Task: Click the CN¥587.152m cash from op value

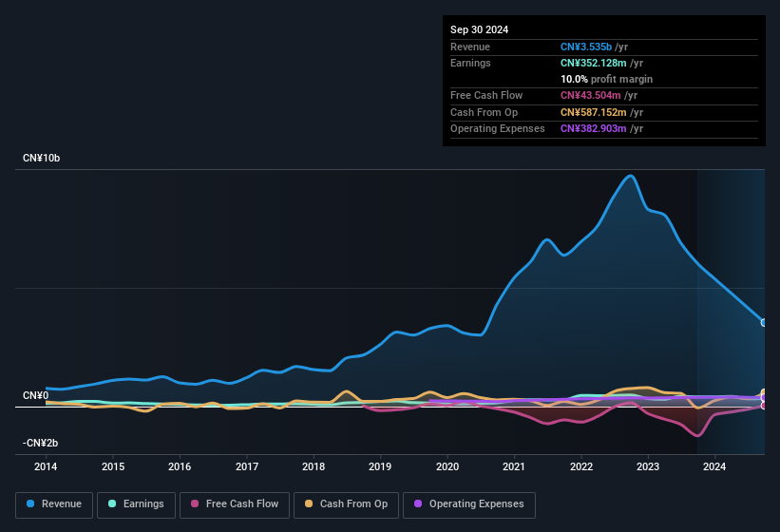Action: click(594, 112)
